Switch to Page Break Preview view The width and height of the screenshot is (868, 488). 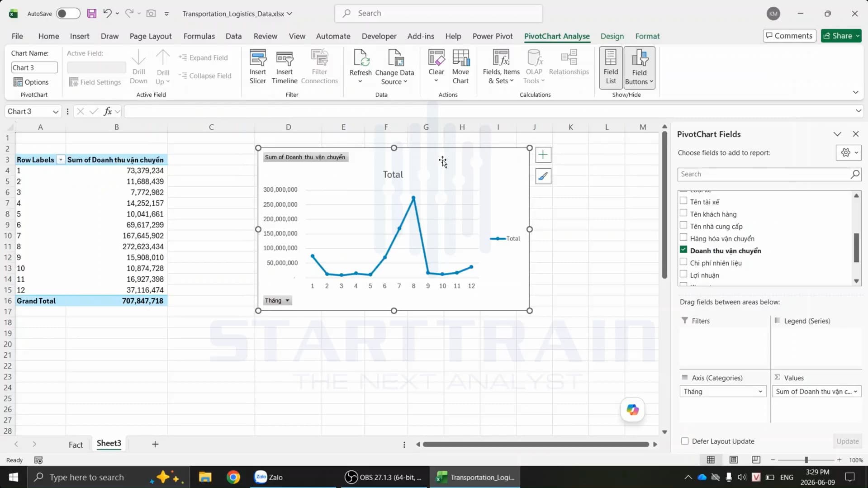(756, 460)
